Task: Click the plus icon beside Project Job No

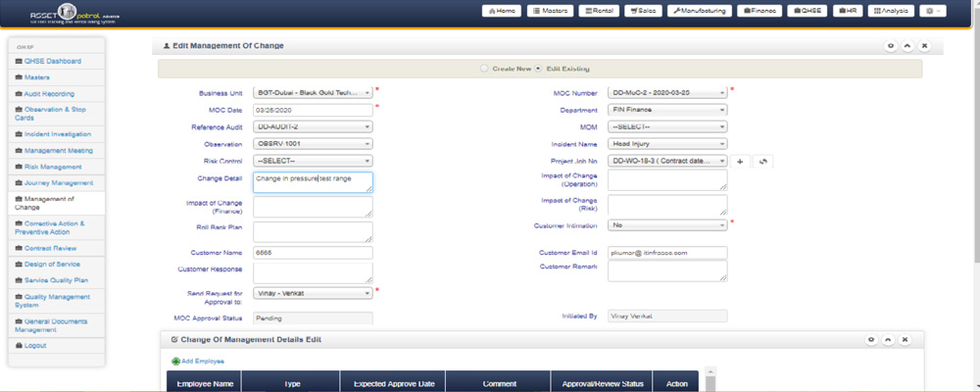Action: click(740, 161)
